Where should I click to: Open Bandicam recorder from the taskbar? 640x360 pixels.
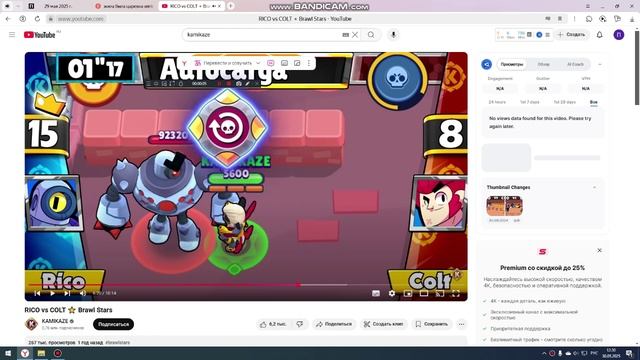tap(58, 353)
